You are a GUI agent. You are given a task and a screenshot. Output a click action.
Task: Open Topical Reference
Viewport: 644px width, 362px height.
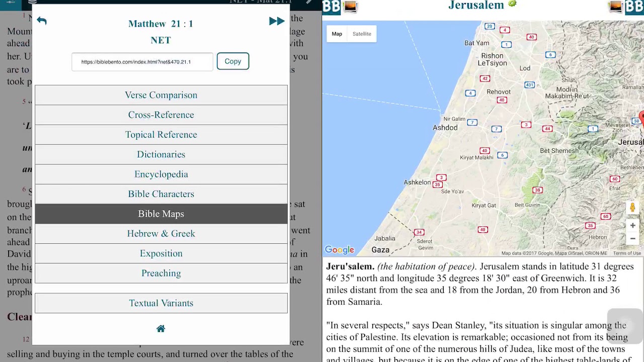click(x=161, y=135)
